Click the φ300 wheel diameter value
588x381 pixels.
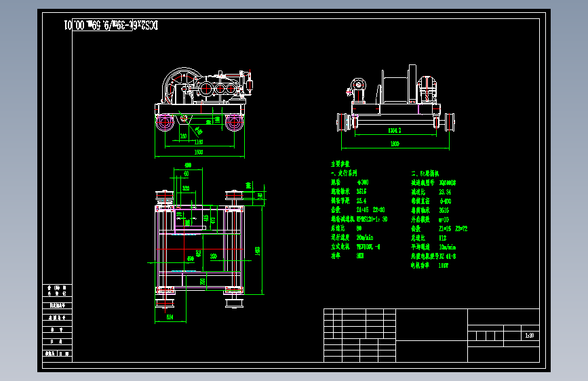point(363,182)
